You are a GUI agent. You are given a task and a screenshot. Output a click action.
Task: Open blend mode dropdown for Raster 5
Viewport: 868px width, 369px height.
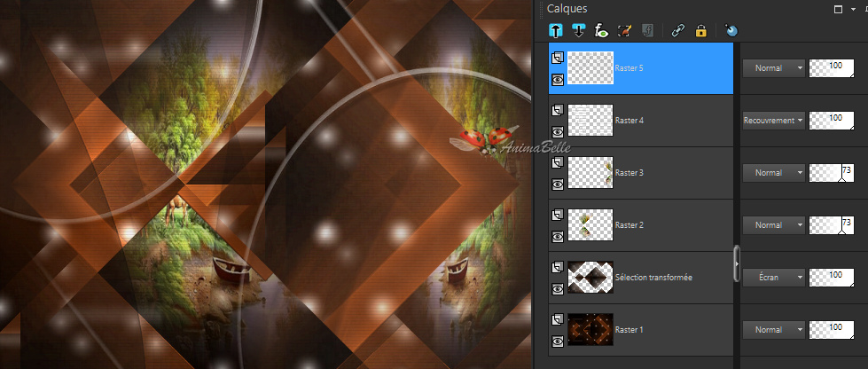(x=773, y=68)
